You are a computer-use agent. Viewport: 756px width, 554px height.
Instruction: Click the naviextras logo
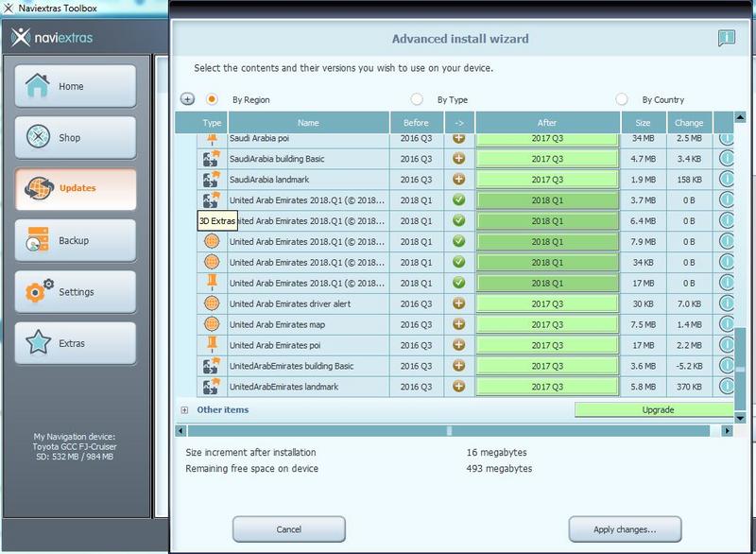point(52,38)
